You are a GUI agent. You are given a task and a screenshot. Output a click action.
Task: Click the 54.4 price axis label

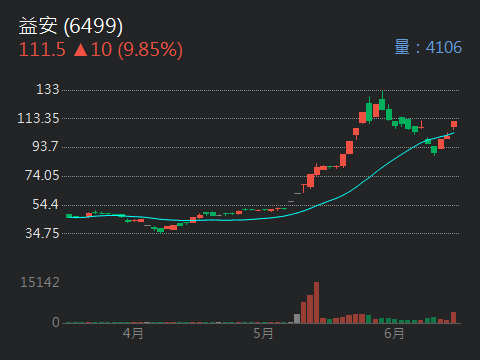point(46,204)
